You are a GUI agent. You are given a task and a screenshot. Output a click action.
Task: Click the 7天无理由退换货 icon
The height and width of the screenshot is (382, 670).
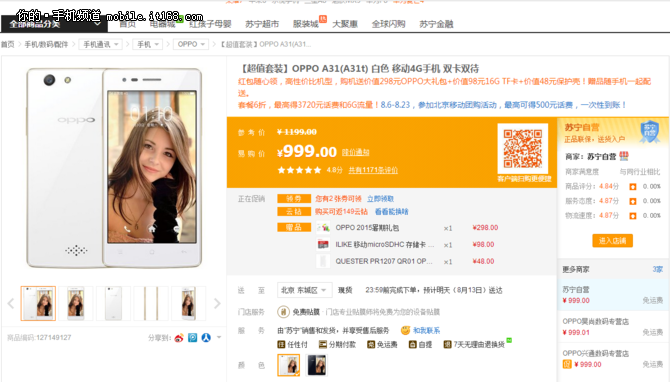(447, 344)
